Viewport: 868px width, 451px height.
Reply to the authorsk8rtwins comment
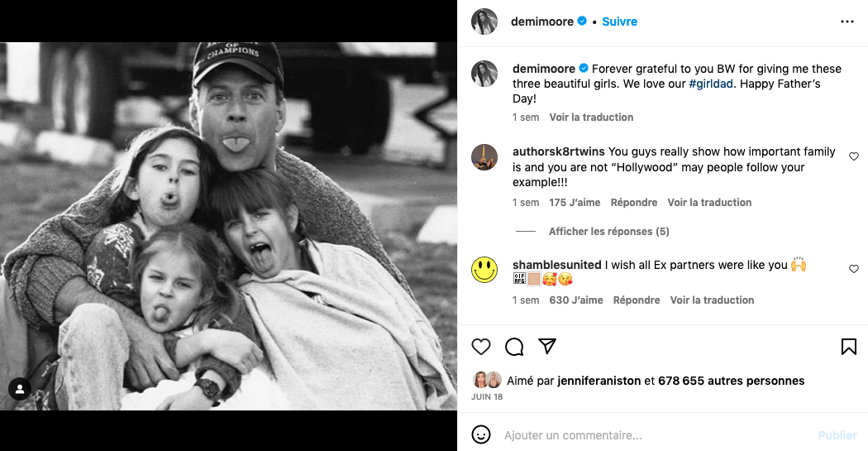[x=634, y=203]
